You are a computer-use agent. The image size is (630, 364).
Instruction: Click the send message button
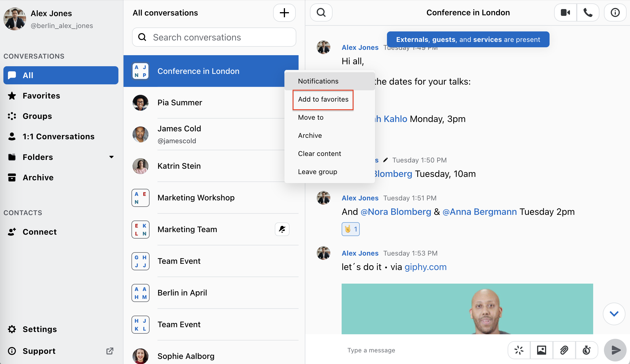coord(615,350)
